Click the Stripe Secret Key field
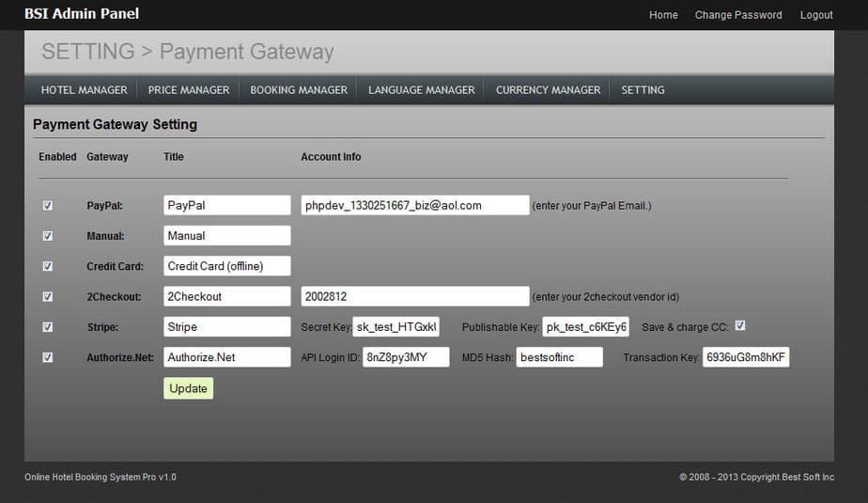 point(395,327)
